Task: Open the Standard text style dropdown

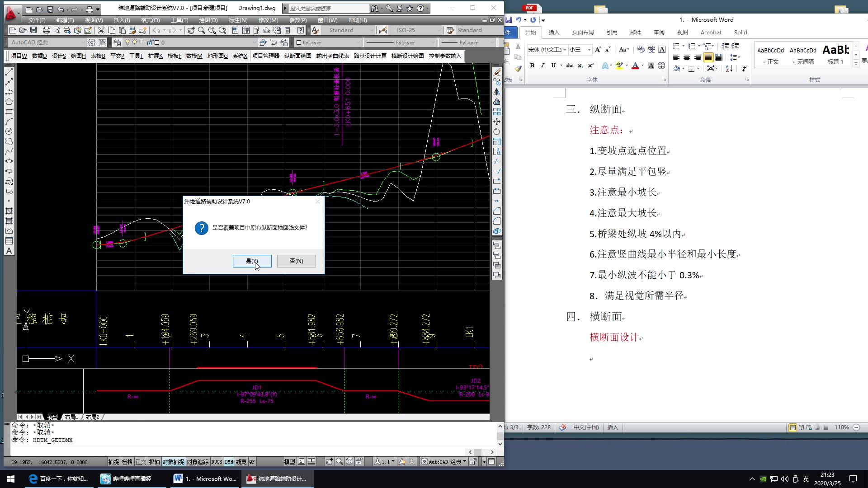Action: tap(348, 30)
